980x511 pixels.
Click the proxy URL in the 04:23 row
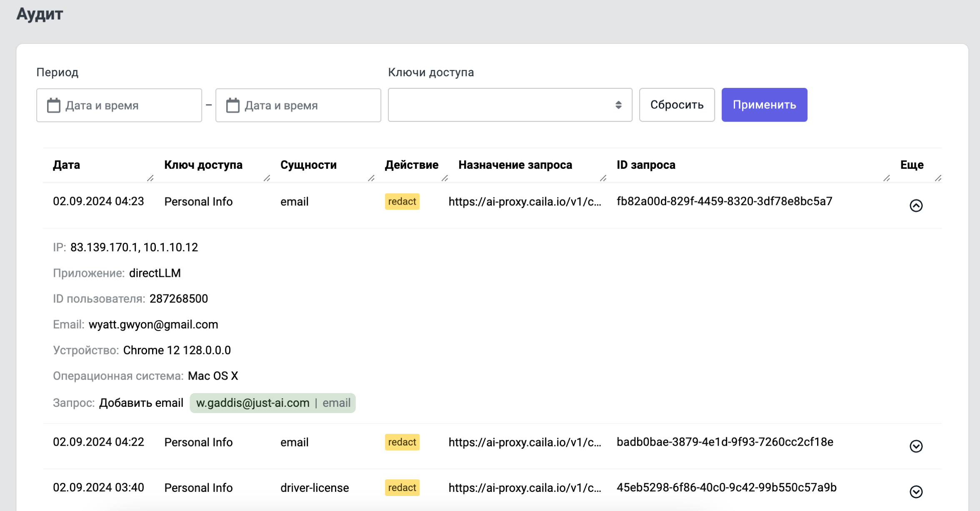click(525, 202)
